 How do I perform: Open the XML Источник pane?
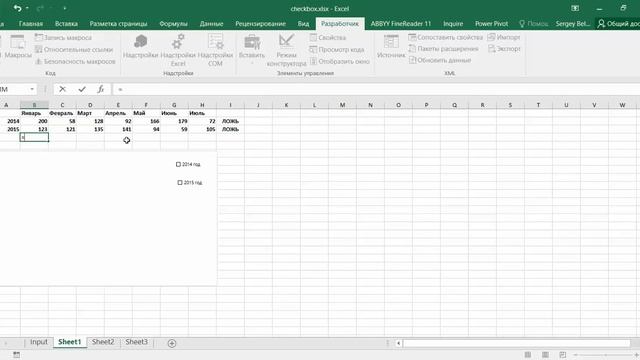pyautogui.click(x=391, y=46)
